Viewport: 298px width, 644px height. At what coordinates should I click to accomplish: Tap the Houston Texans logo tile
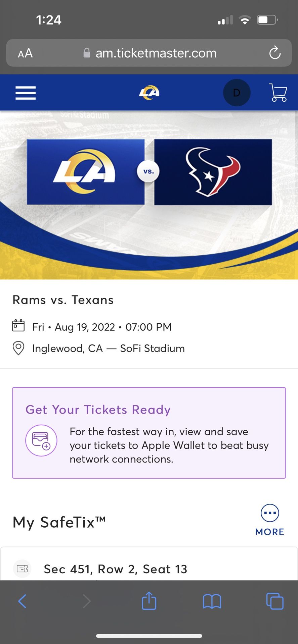[x=213, y=172]
